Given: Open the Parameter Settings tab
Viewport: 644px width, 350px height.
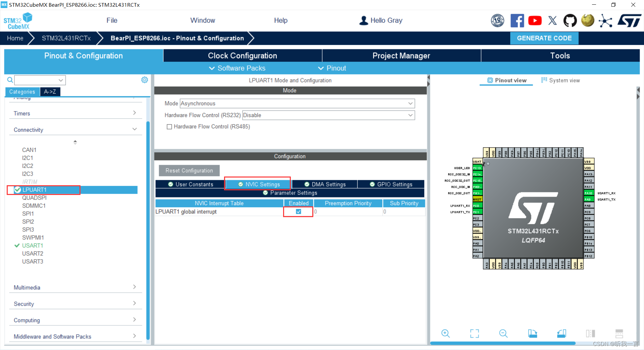Looking at the screenshot, I should (290, 193).
